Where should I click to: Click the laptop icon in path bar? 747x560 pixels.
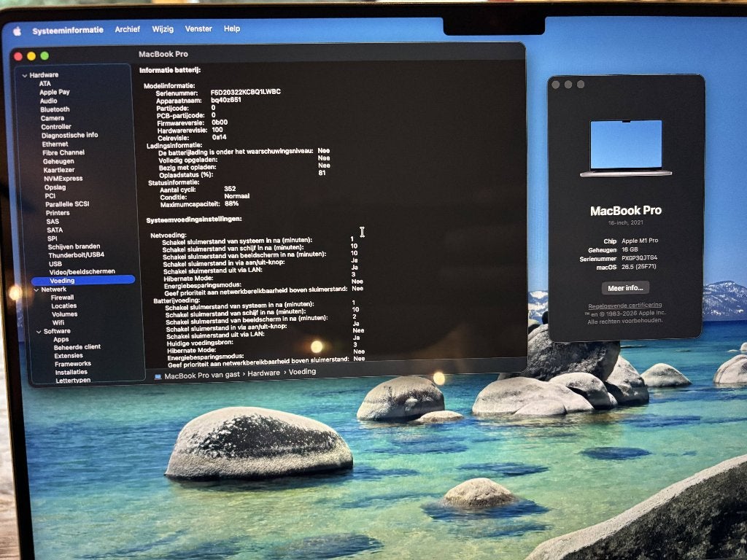(158, 377)
